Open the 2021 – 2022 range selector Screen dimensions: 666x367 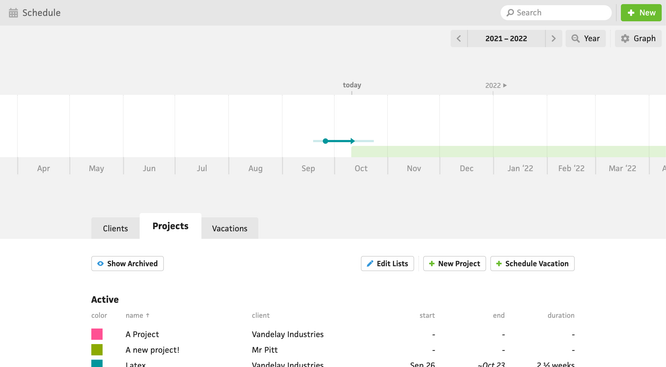click(506, 39)
